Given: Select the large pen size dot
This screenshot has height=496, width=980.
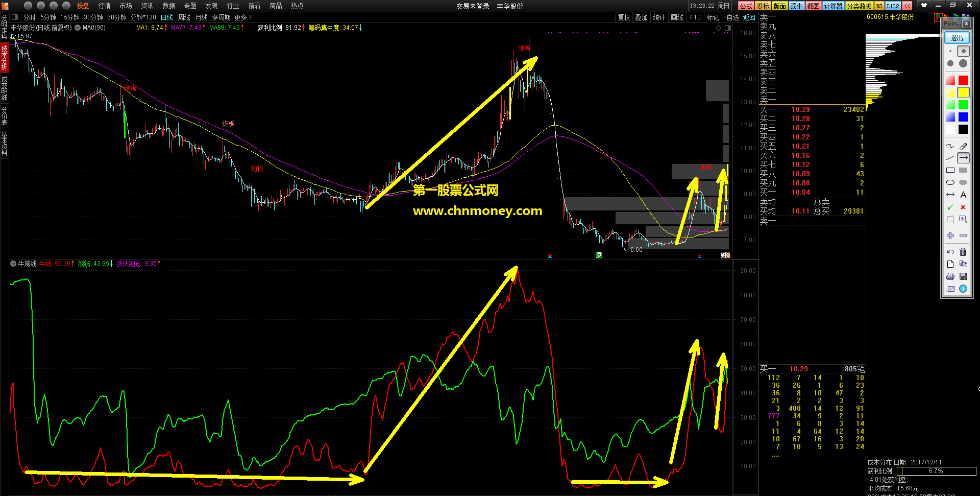Looking at the screenshot, I should (950, 63).
